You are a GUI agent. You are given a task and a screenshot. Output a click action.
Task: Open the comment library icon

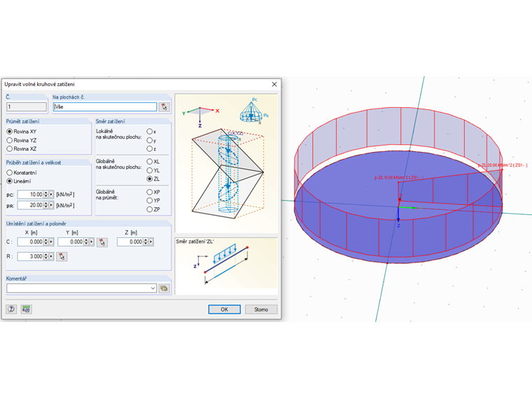point(164,288)
